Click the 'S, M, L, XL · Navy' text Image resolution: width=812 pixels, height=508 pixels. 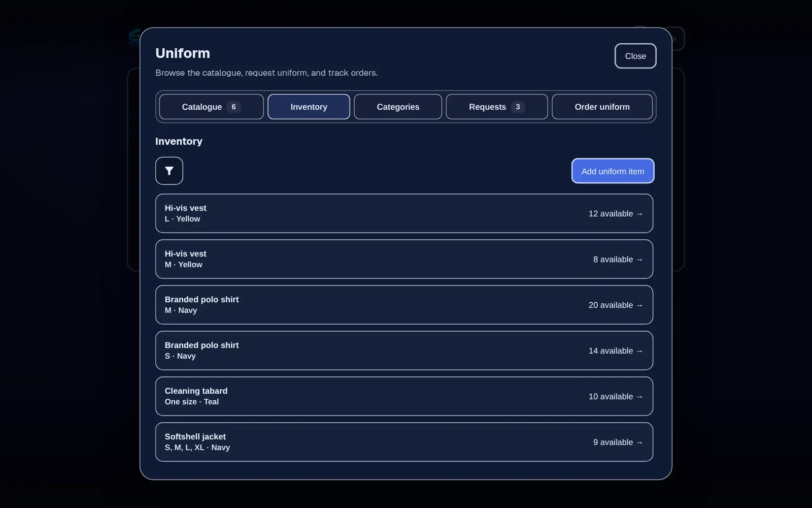point(197,448)
